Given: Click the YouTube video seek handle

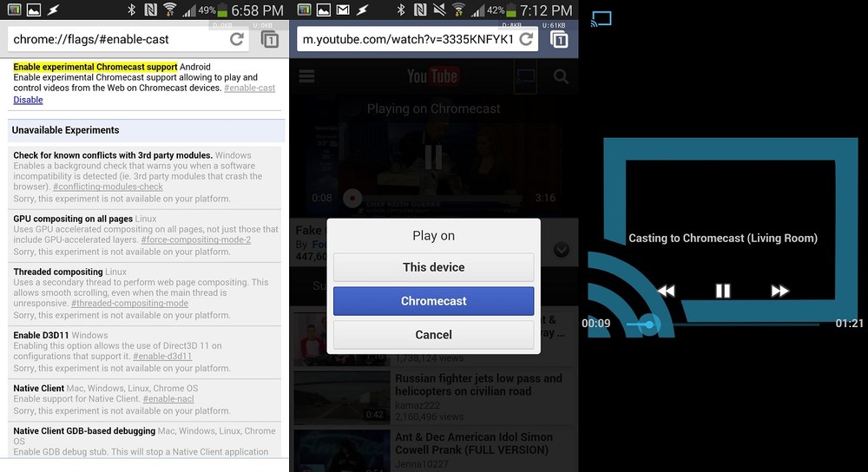Looking at the screenshot, I should coord(352,198).
